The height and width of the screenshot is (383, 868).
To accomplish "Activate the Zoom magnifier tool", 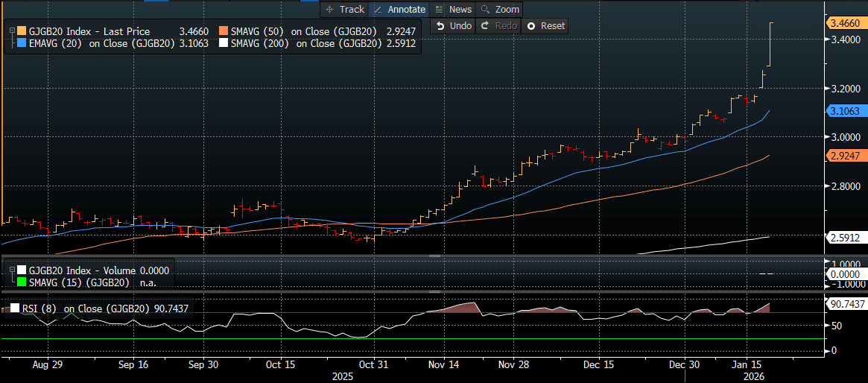I will (499, 9).
